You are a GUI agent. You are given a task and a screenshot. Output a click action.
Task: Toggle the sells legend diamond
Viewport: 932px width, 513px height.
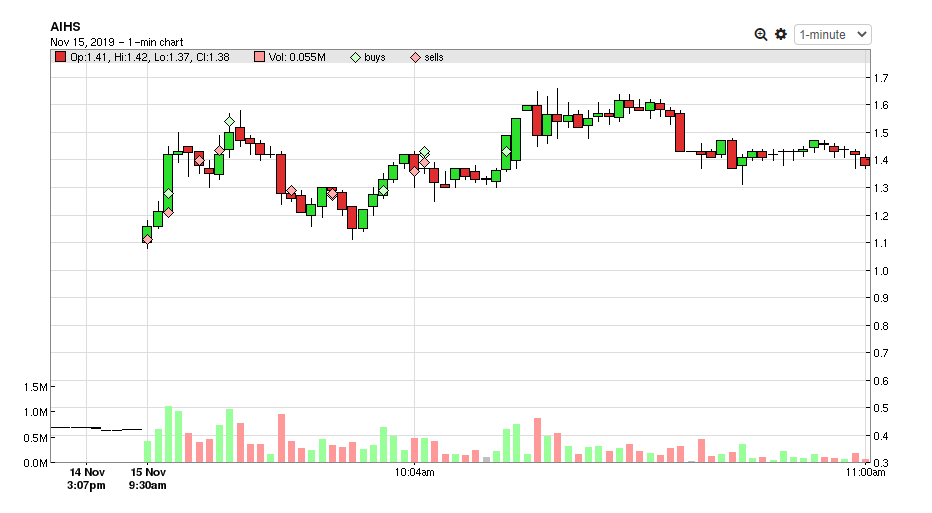click(415, 58)
